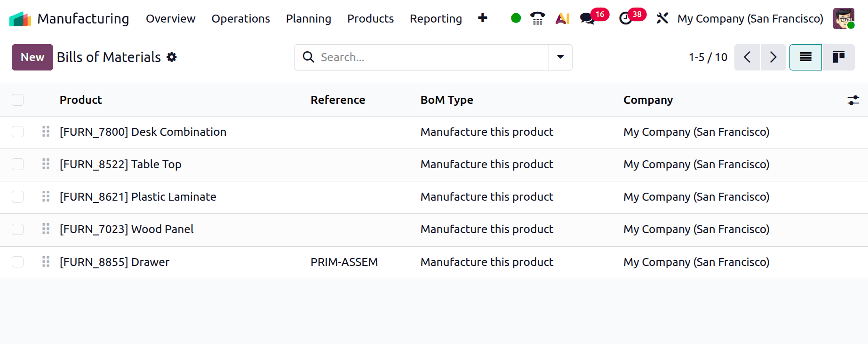Select all records with header checkbox
868x344 pixels.
coord(17,100)
